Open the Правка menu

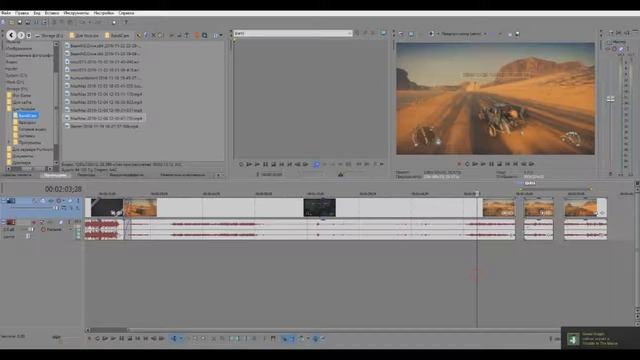click(x=22, y=13)
